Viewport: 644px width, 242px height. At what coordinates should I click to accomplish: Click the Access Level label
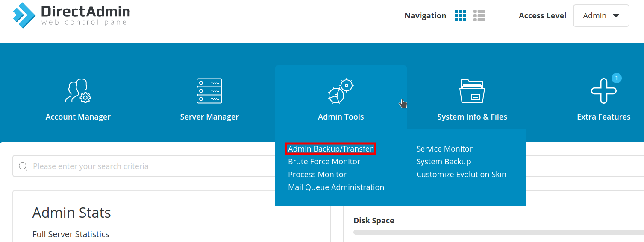click(542, 16)
